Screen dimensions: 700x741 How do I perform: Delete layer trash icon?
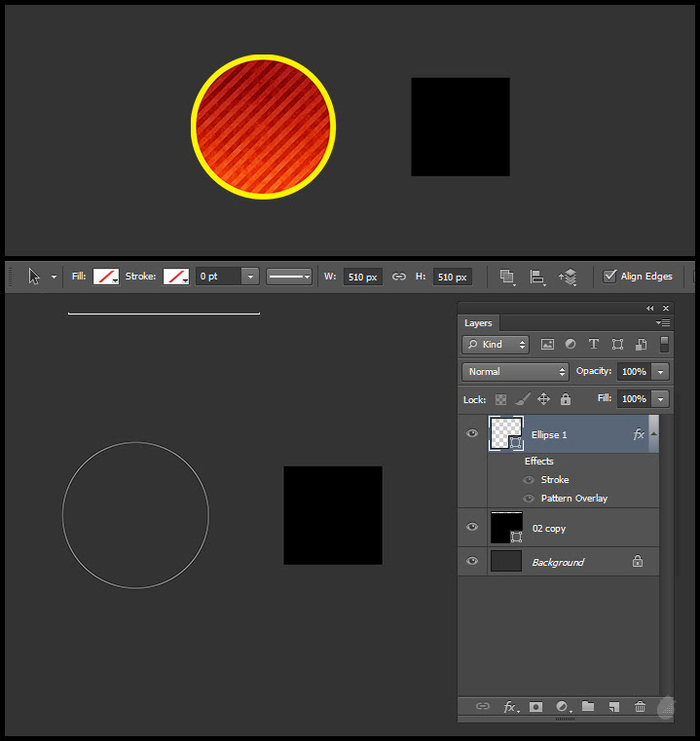640,707
